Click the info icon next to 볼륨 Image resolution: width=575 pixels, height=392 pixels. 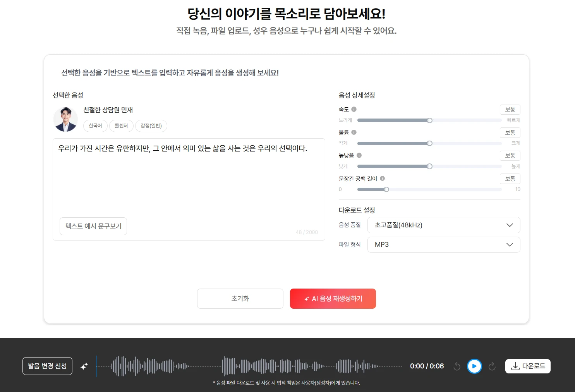[354, 132]
